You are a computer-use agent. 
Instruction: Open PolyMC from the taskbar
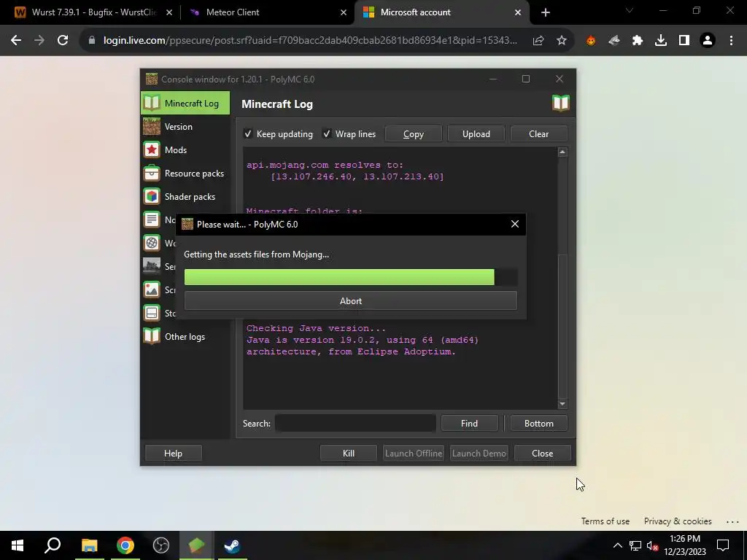coord(196,545)
